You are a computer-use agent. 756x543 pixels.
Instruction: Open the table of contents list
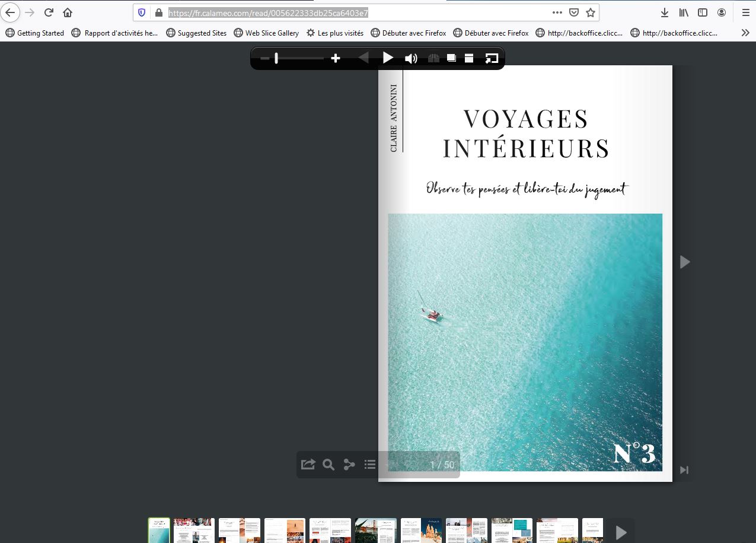[x=370, y=465]
